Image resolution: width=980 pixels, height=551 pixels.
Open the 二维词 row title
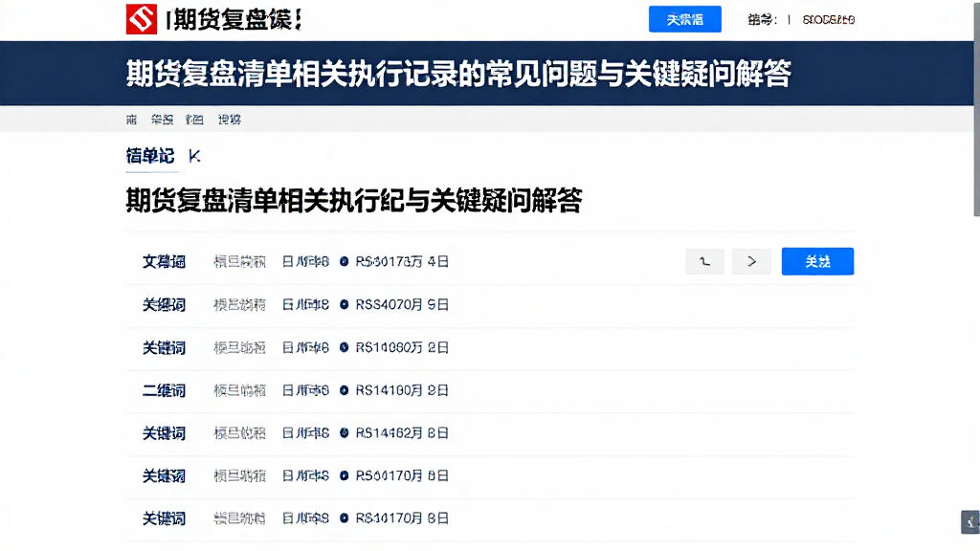[164, 390]
